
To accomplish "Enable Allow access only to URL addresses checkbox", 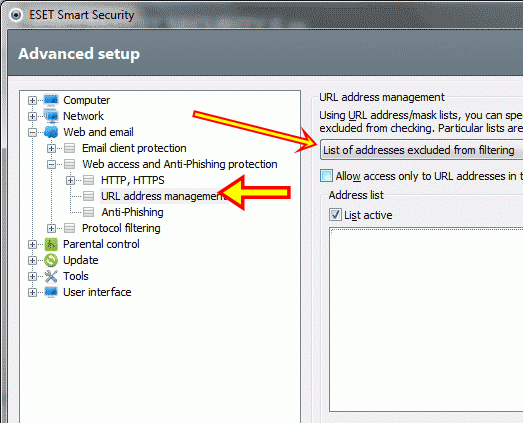I will pos(326,175).
